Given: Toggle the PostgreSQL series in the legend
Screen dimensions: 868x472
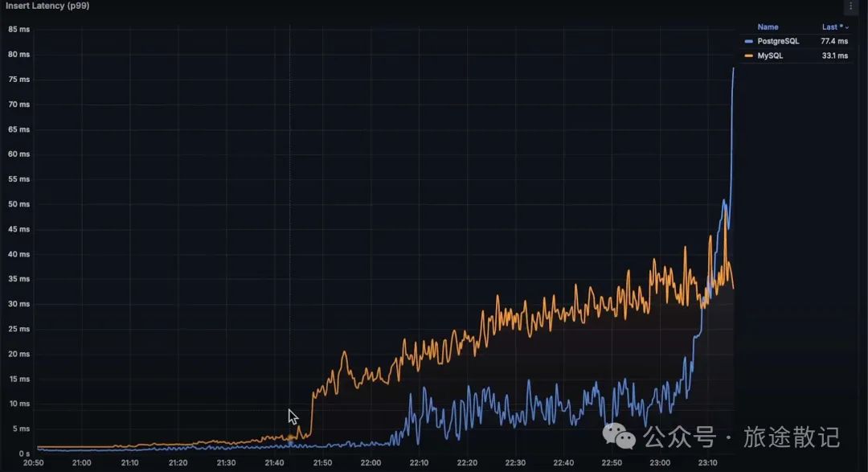Looking at the screenshot, I should tap(778, 41).
